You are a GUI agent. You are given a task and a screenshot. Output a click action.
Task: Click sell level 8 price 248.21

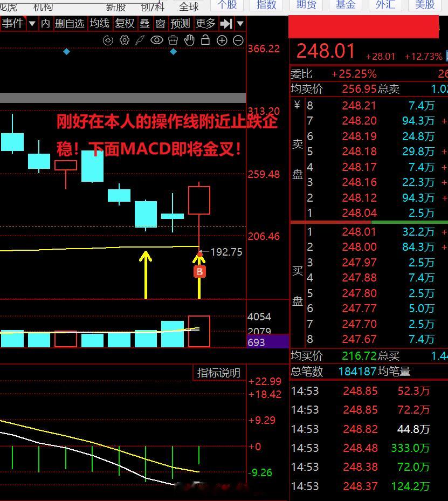pos(359,106)
